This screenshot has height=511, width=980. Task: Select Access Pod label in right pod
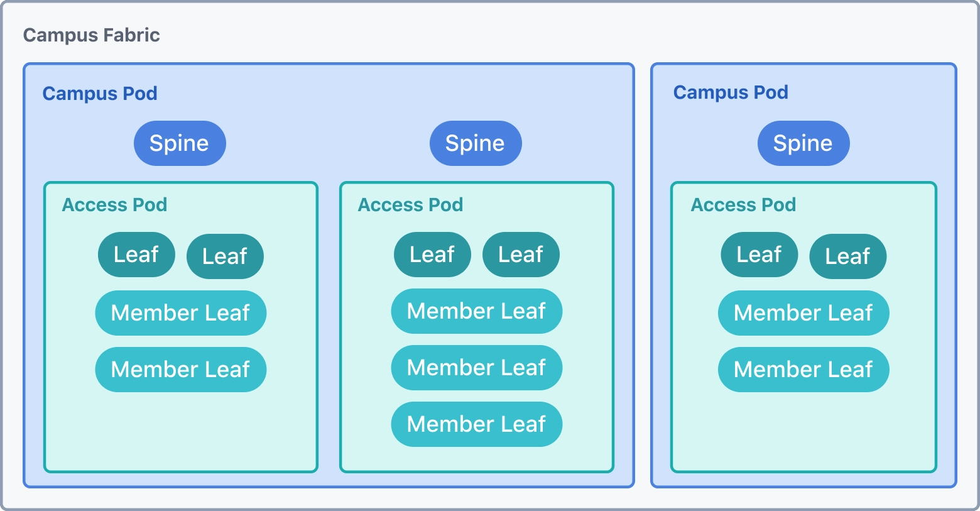[x=743, y=204]
